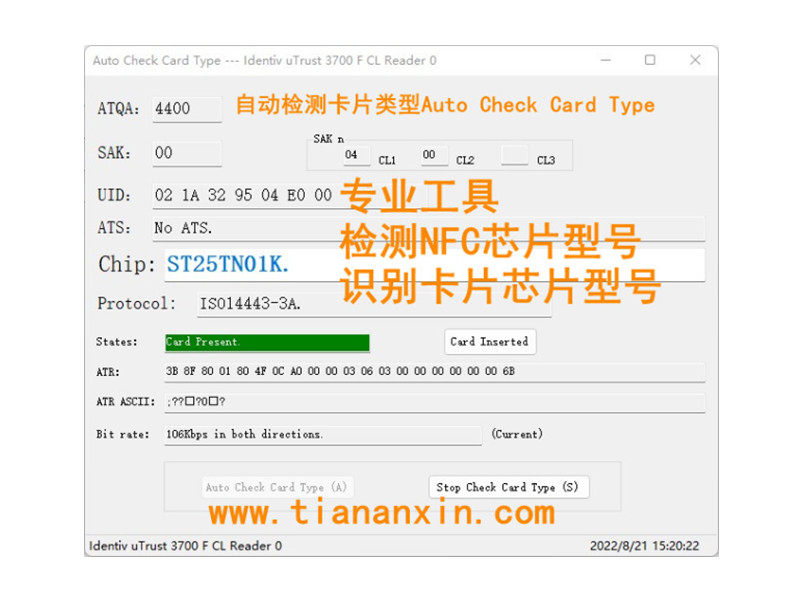Click the status bar reader name Identiv uTrust
The image size is (800, 600).
[186, 546]
